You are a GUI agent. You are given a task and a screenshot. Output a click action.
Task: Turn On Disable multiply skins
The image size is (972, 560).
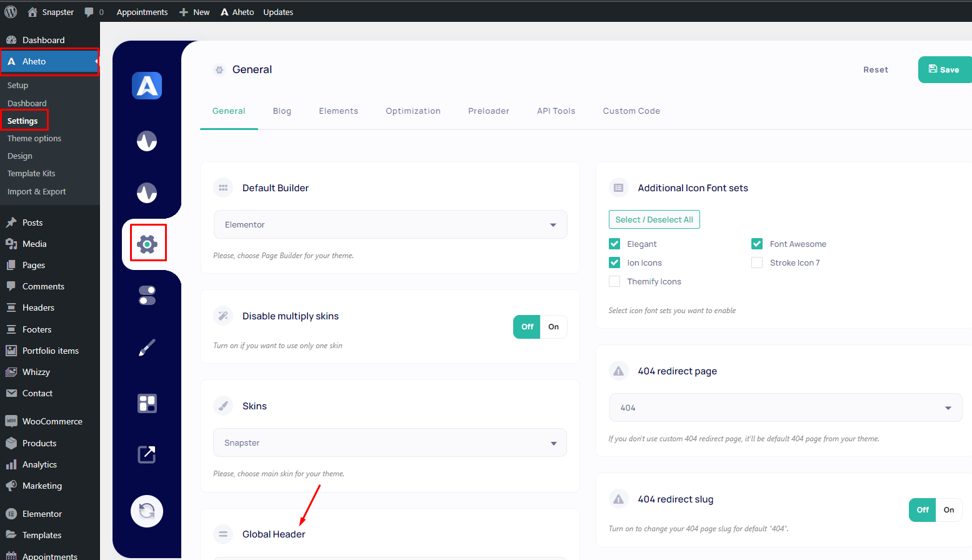(554, 327)
